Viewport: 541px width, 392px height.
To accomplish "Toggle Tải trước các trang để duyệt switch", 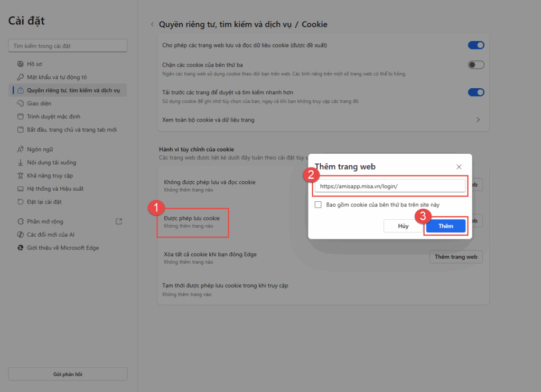I will tap(475, 92).
